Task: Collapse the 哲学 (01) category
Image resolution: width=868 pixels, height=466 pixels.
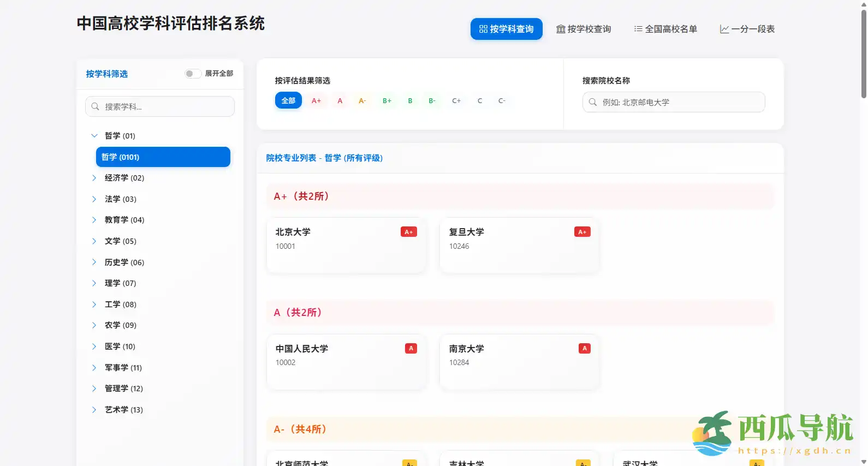Action: click(94, 136)
